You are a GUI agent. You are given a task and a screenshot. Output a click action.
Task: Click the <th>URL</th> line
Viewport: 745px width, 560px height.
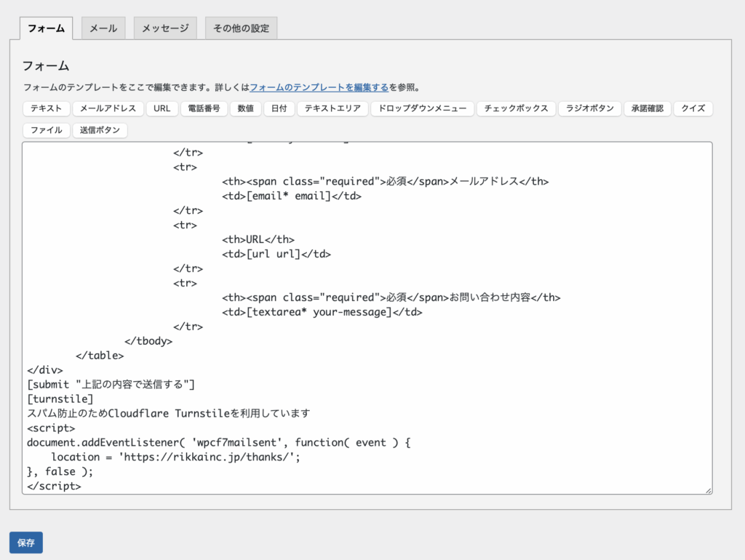click(x=258, y=239)
